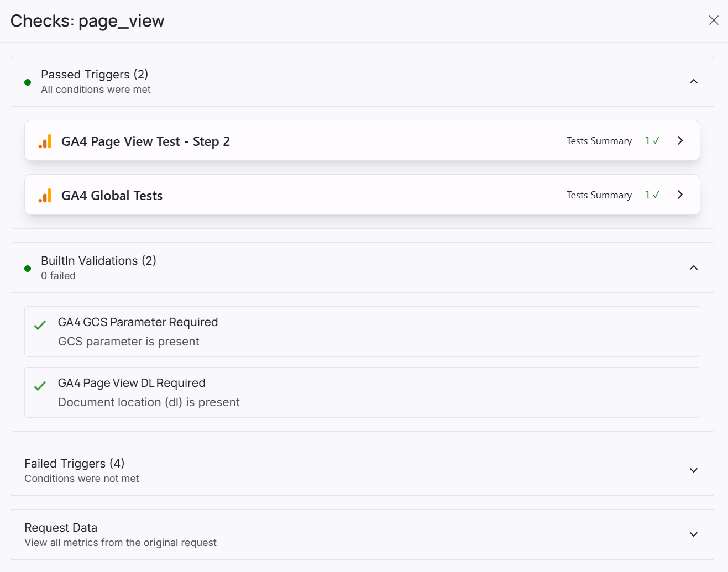Open the GA4 Page View Test - Step 2 card
The height and width of the screenshot is (572, 728).
[x=362, y=140]
